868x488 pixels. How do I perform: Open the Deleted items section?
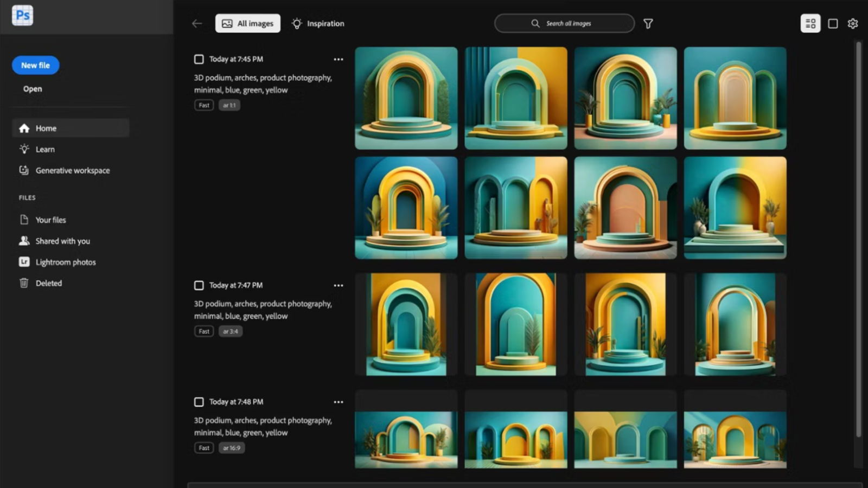point(48,283)
